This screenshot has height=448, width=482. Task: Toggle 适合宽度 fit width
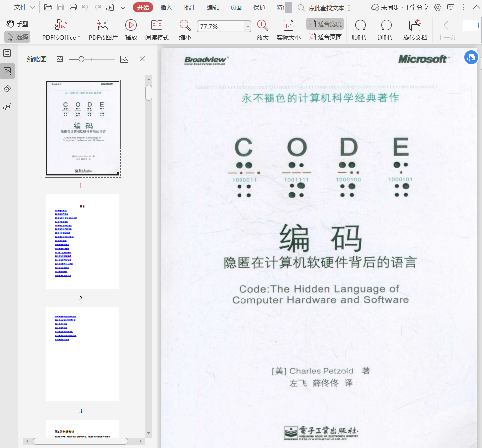[325, 24]
